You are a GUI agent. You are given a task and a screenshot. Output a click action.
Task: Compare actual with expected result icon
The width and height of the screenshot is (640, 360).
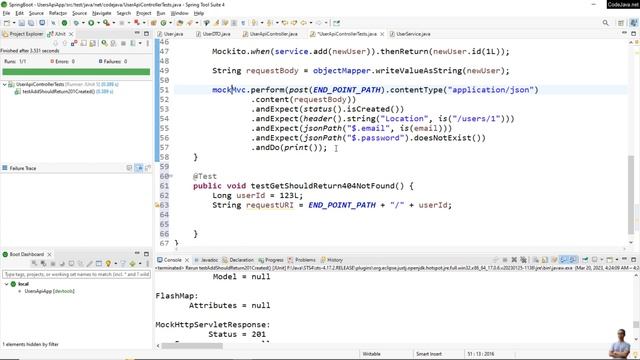tap(148, 168)
